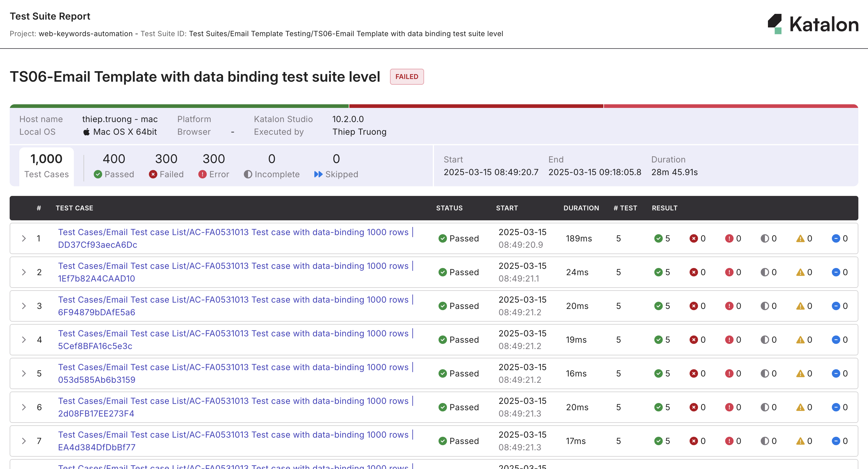The image size is (868, 469).
Task: Expand test case row 3
Action: (24, 306)
